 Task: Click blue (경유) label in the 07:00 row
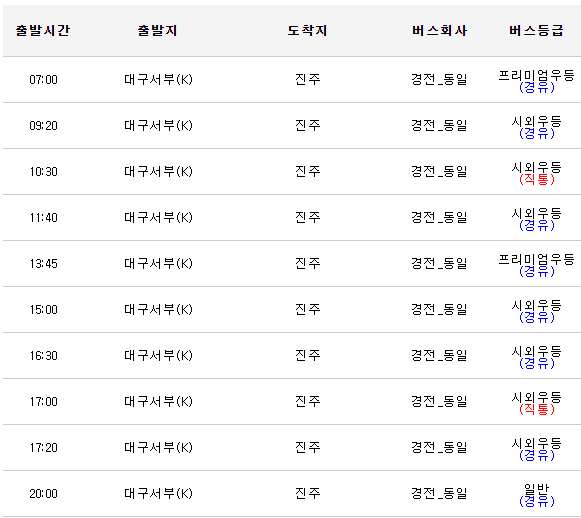[x=537, y=87]
